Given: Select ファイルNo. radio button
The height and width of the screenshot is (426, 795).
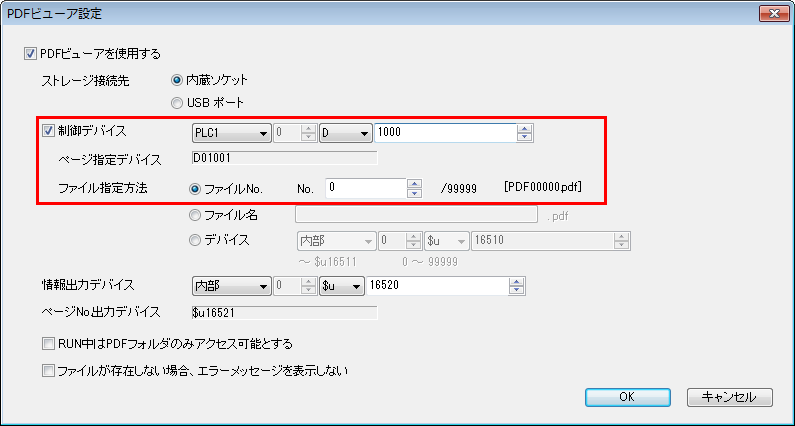Looking at the screenshot, I should tap(195, 188).
